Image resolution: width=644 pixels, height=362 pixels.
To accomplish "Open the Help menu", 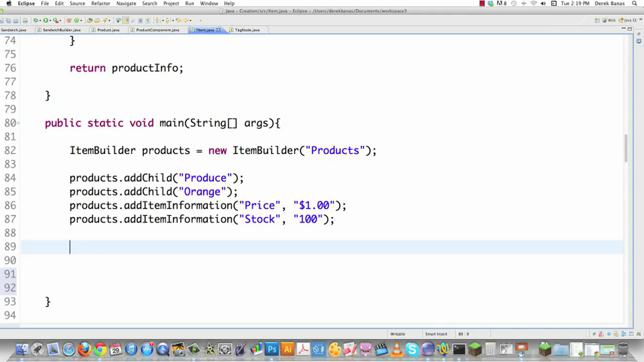I will click(229, 4).
